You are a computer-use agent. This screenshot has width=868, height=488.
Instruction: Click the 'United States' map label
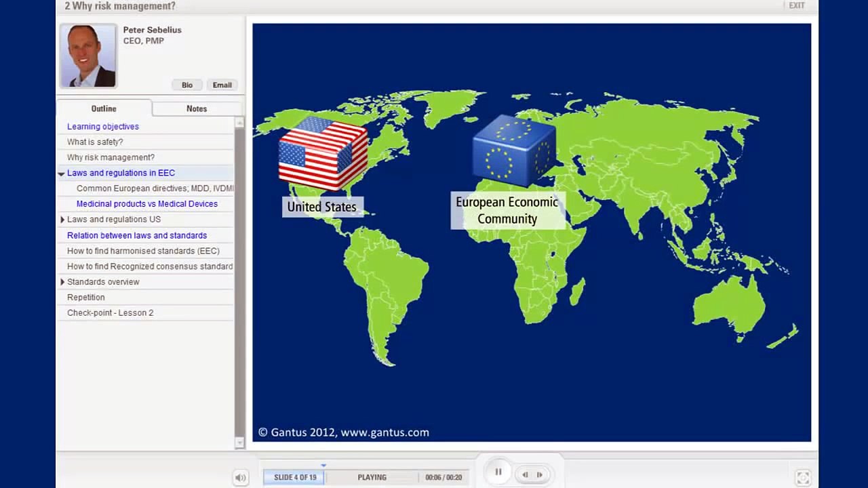(322, 207)
